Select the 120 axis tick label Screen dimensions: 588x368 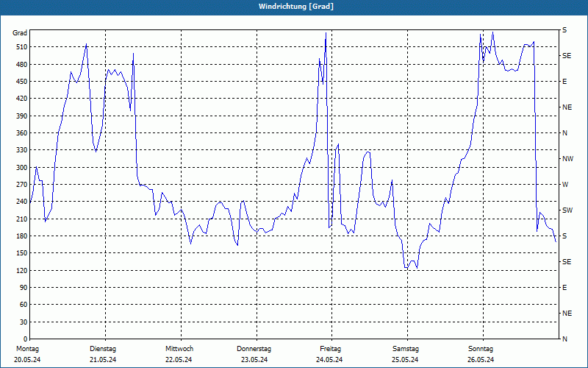[x=22, y=270]
